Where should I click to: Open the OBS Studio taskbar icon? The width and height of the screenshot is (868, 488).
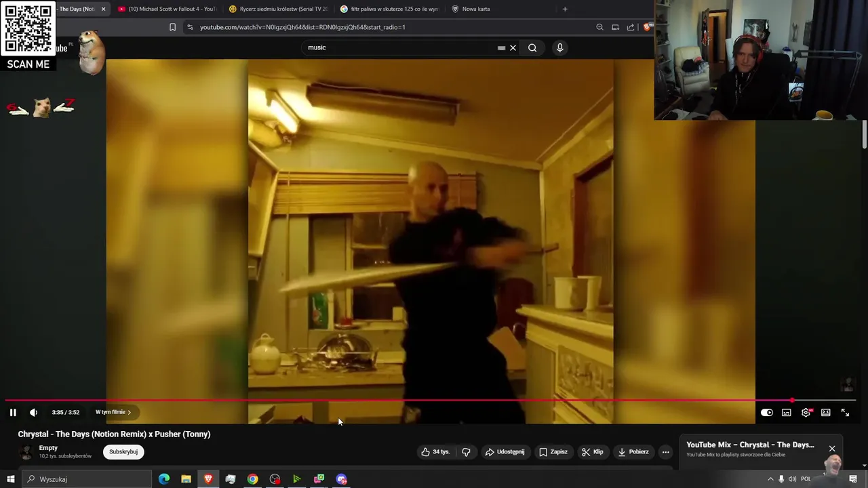pyautogui.click(x=275, y=479)
